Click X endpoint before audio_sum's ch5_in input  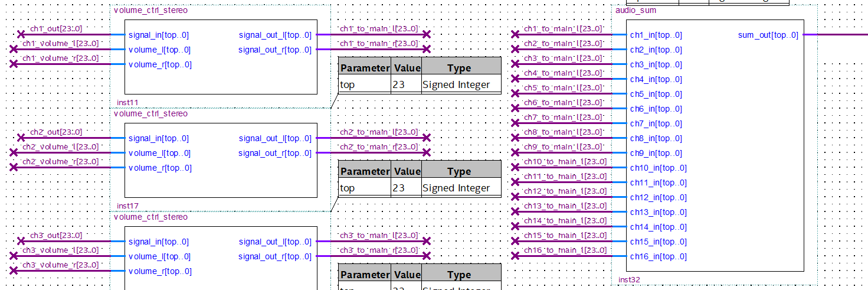coord(515,94)
